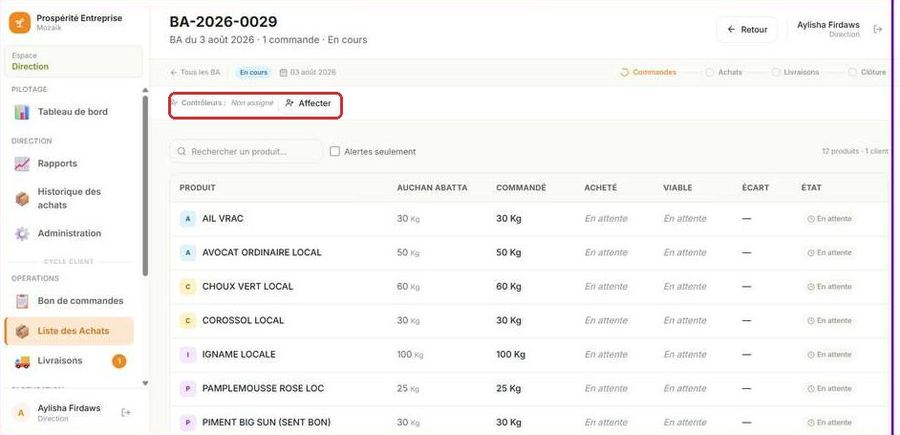
Task: Click the top-right logout arrow icon
Action: click(x=878, y=29)
